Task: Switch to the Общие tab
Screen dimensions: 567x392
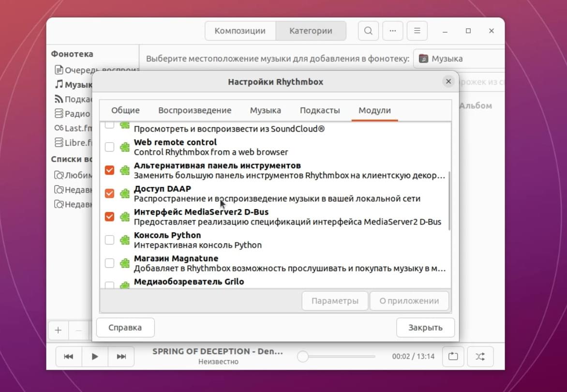Action: point(125,110)
